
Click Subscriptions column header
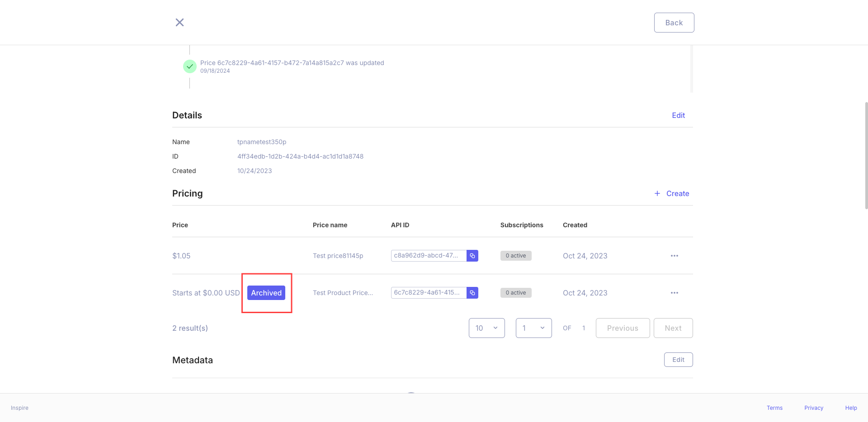click(522, 225)
